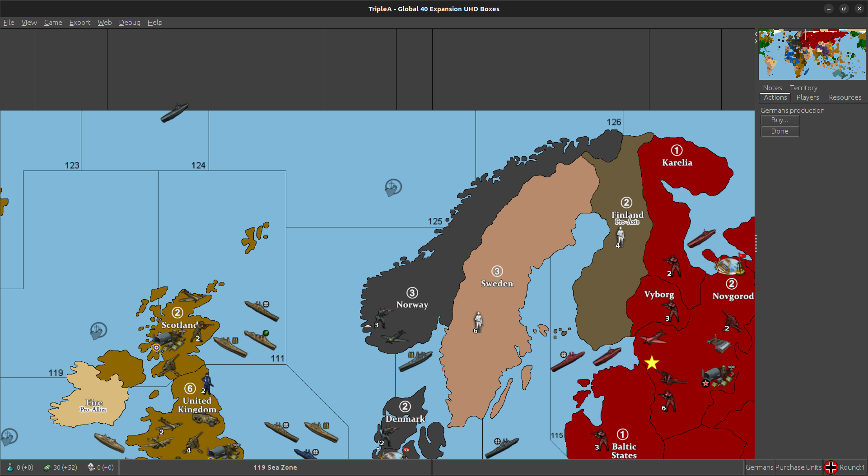This screenshot has height=476, width=868.
Task: Click the Soviet submarine north of Novgorod
Action: 701,238
